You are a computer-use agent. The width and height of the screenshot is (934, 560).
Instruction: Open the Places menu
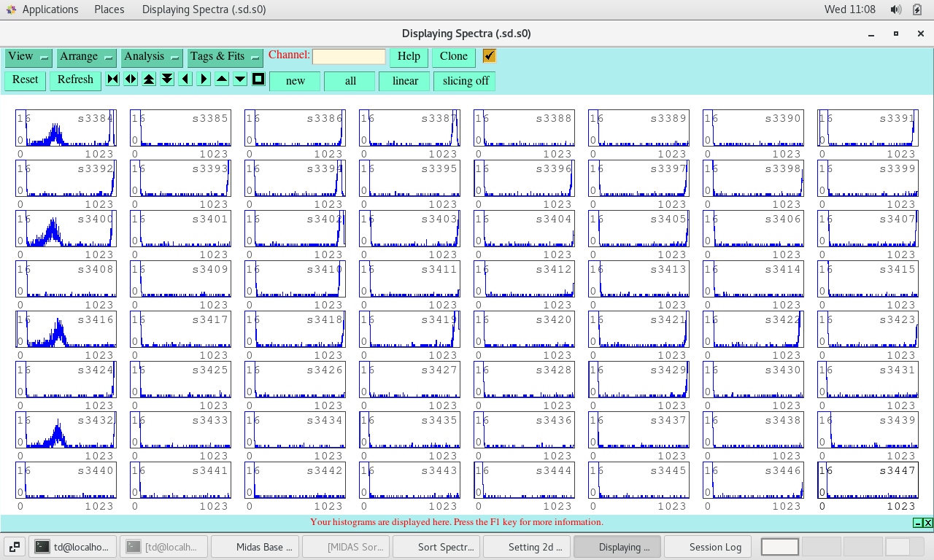(109, 9)
